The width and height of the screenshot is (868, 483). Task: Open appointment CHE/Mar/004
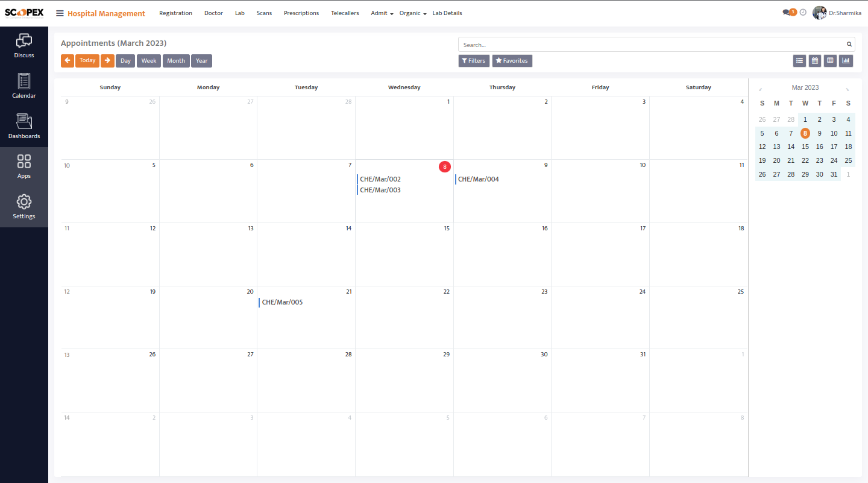[x=502, y=179]
